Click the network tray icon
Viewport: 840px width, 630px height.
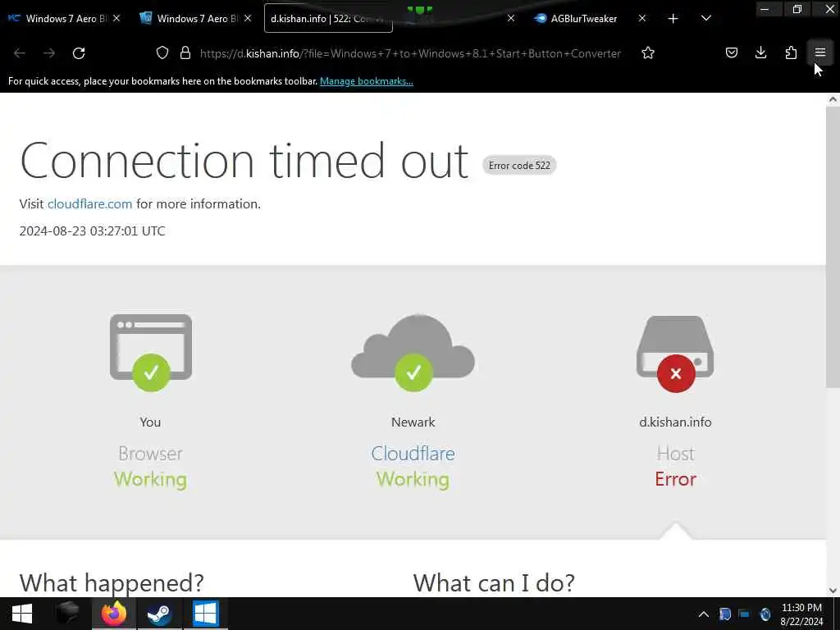[x=744, y=614]
